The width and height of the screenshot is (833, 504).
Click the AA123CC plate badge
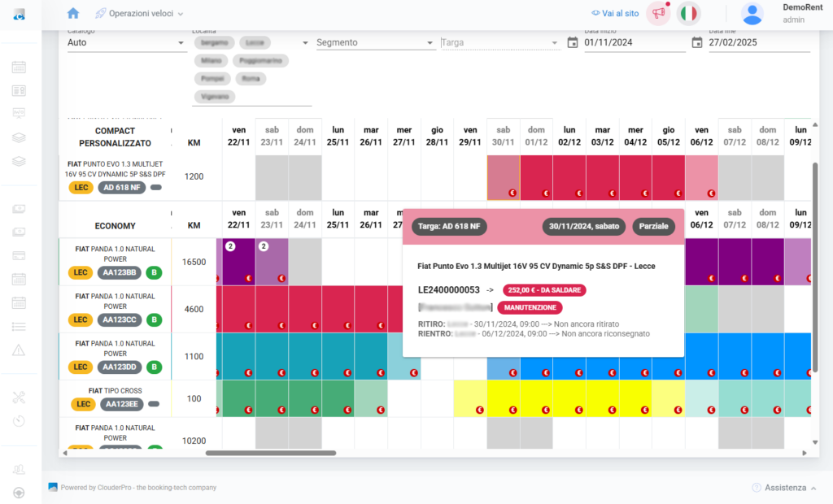[120, 319]
